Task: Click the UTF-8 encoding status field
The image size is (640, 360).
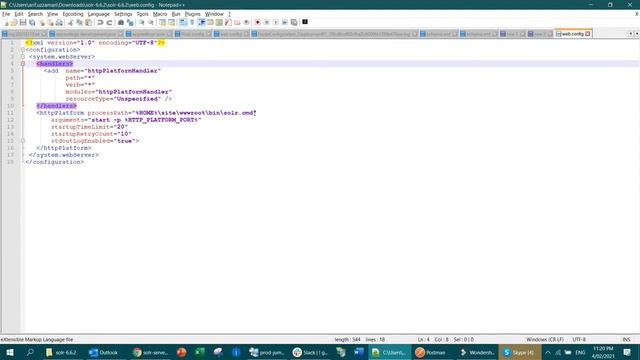Action: (x=579, y=340)
